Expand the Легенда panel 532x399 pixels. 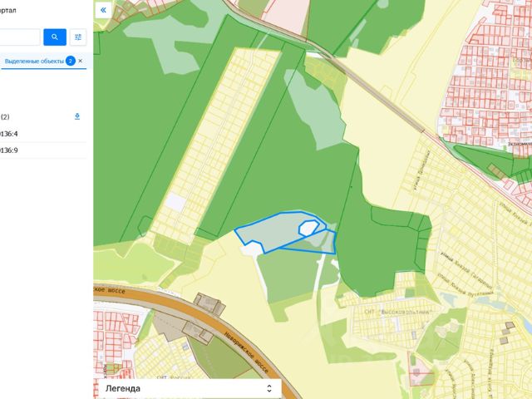pos(190,388)
